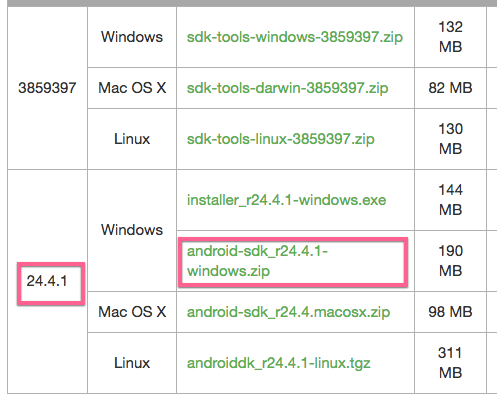Download android-sdk_r24.4.macosx.zip
Viewport: 497px width, 399px height.
(x=288, y=312)
